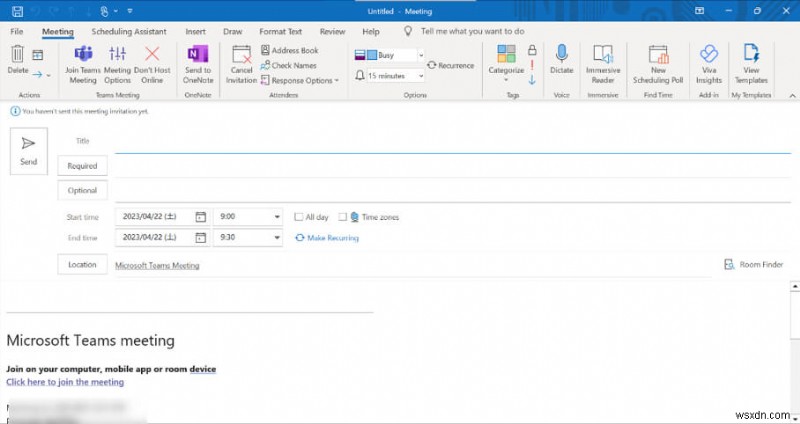Open Ribbon Display Options in title bar
Viewport: 800px width, 424px height.
(699, 11)
